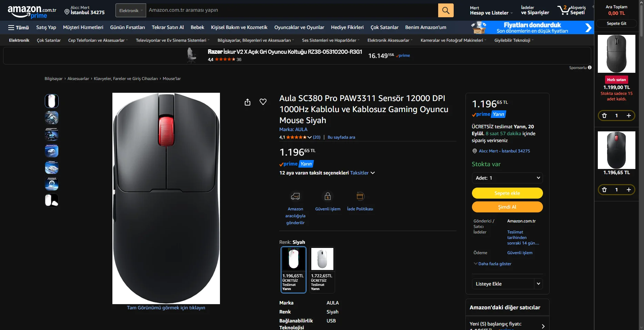The image size is (644, 330).
Task: Add product to wishlist with heart icon
Action: point(263,102)
